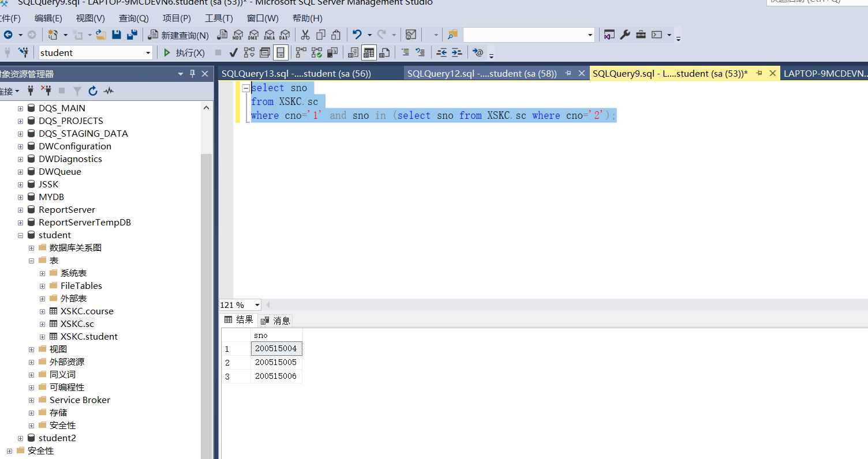Screen dimensions: 868x459
Task: Click the 执行(X) execute button
Action: pyautogui.click(x=184, y=52)
